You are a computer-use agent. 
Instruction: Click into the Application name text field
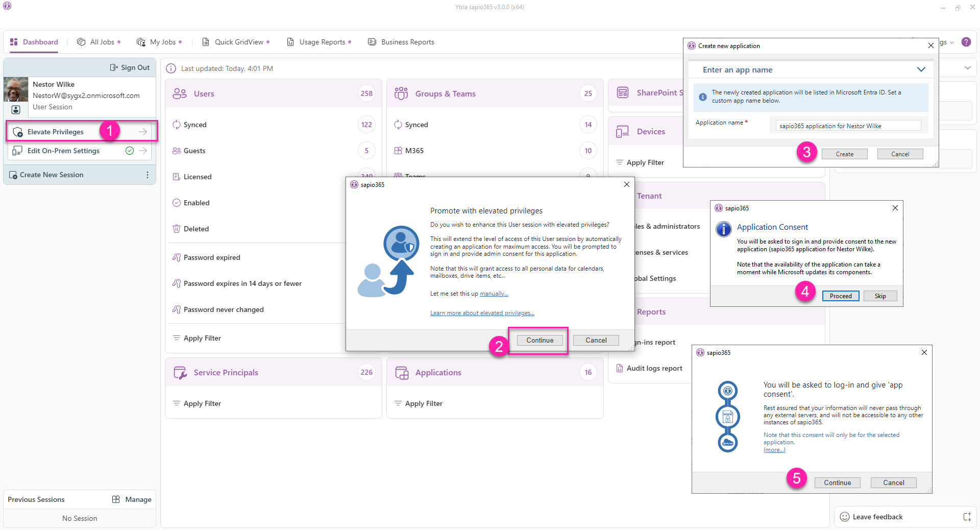pos(847,126)
